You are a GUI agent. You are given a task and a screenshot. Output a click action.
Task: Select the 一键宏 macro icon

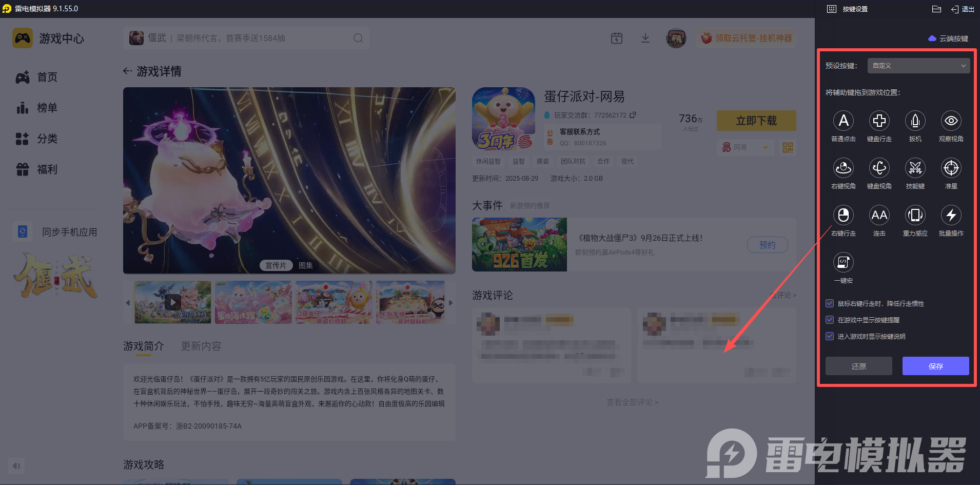[x=844, y=262]
